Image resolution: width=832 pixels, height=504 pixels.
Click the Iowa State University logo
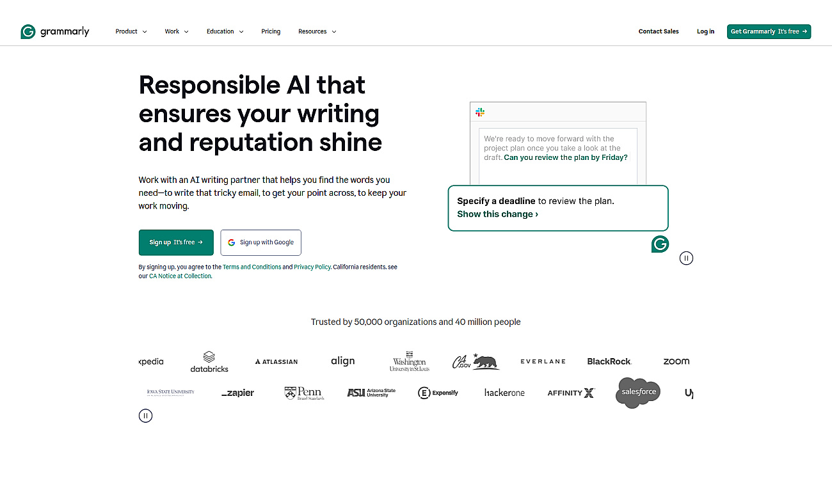170,393
